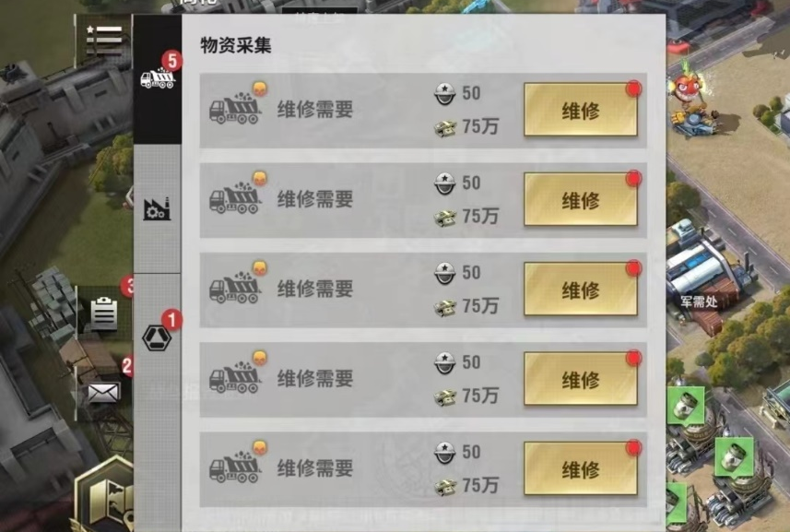Tap the helmet icon in second row

(x=445, y=183)
